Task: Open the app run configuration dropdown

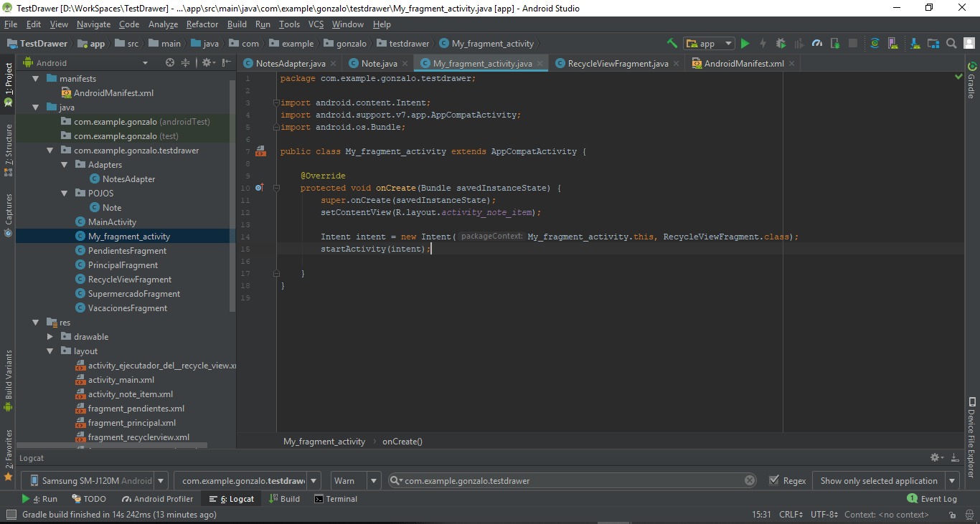Action: tap(709, 44)
